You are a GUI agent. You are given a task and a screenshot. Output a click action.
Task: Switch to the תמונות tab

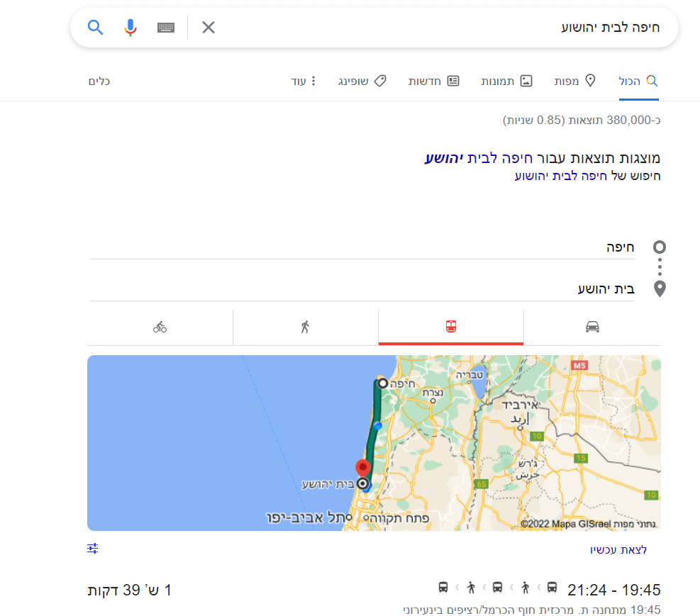pyautogui.click(x=506, y=82)
